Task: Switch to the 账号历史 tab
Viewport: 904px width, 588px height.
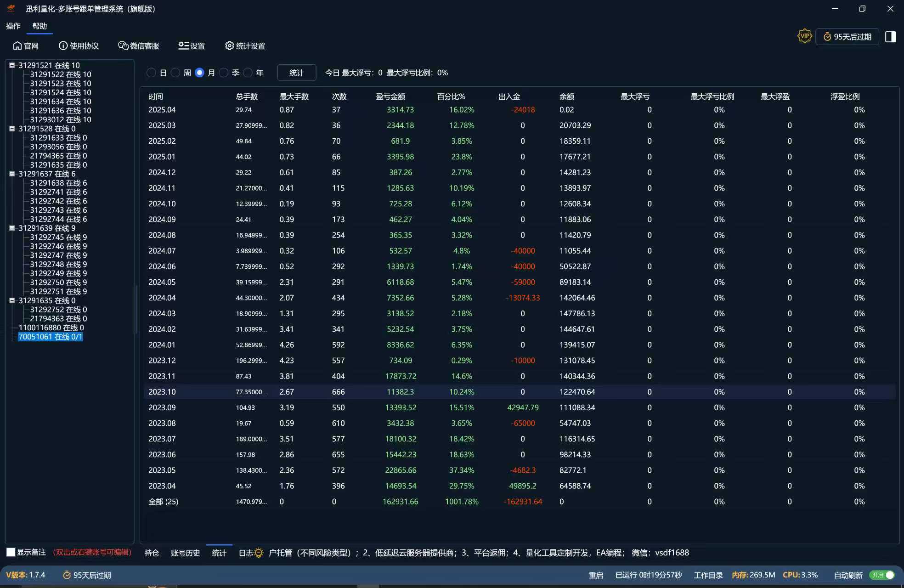Action: tap(185, 553)
